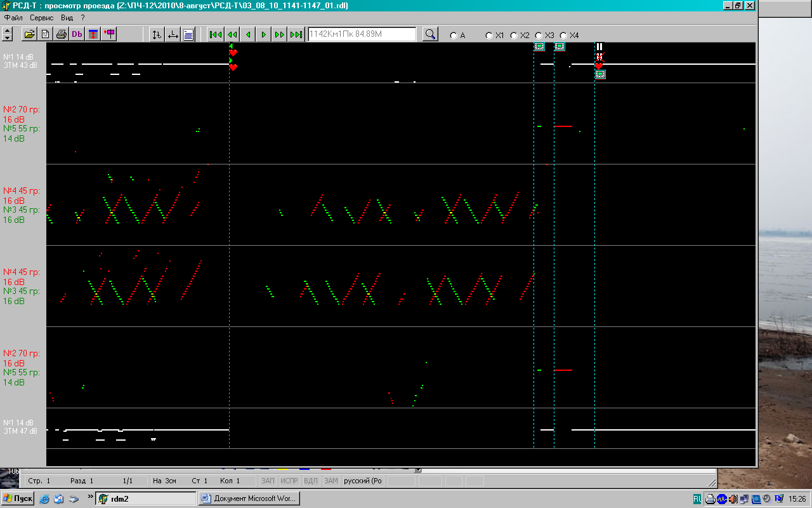Click the document page icon in toolbar

click(46, 34)
